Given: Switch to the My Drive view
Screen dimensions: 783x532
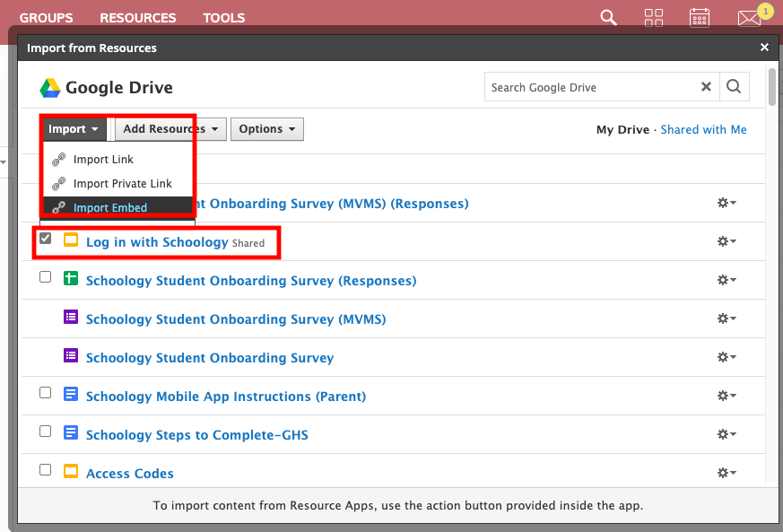Looking at the screenshot, I should pos(622,130).
